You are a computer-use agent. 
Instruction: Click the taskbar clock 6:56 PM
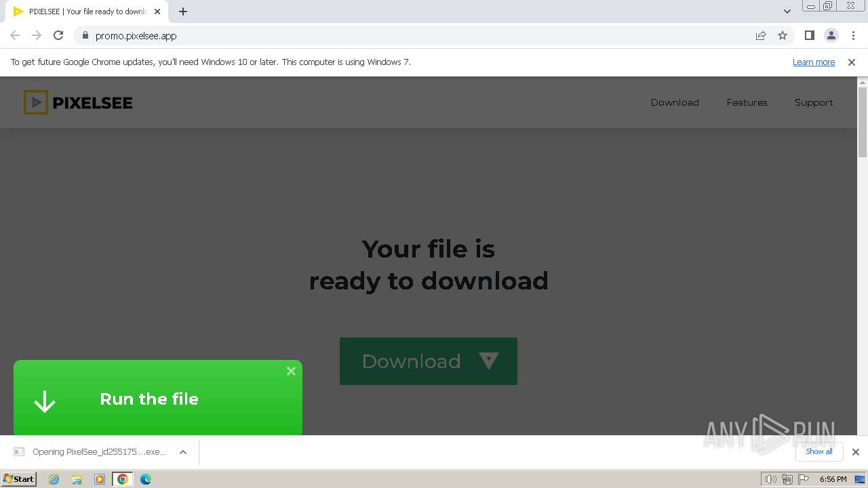(833, 479)
